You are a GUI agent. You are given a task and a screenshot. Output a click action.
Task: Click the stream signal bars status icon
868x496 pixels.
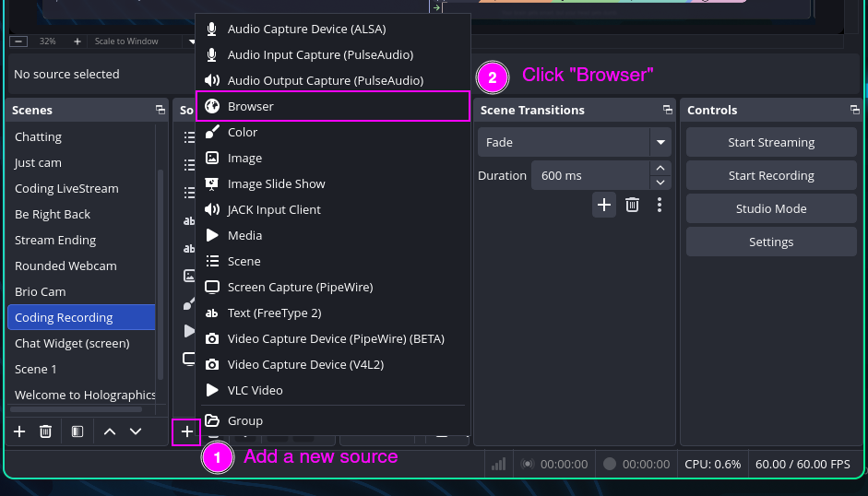[x=499, y=464]
